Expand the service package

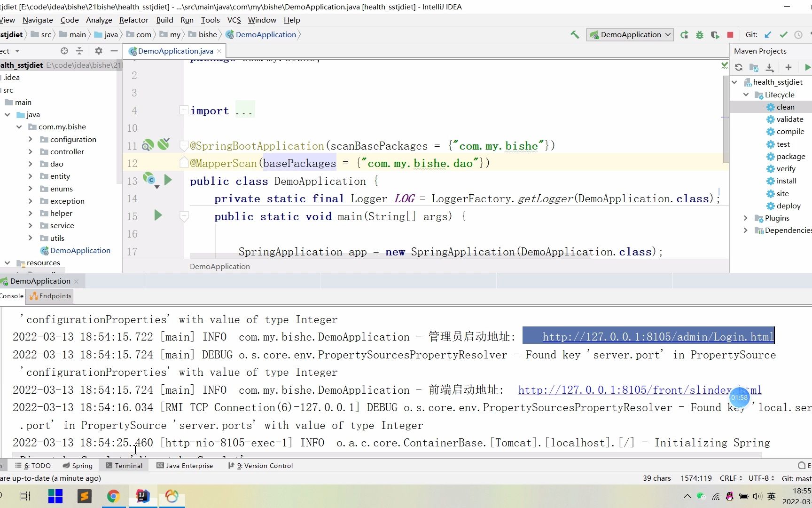tap(31, 225)
